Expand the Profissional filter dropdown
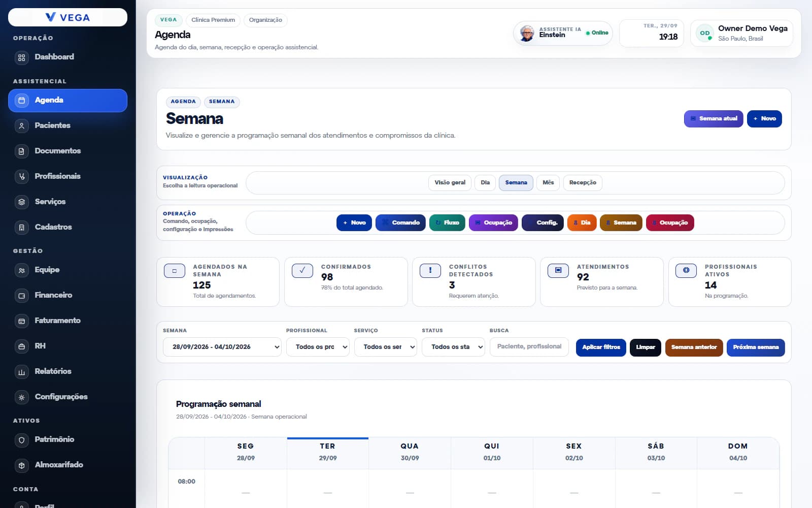The width and height of the screenshot is (812, 508). [318, 347]
